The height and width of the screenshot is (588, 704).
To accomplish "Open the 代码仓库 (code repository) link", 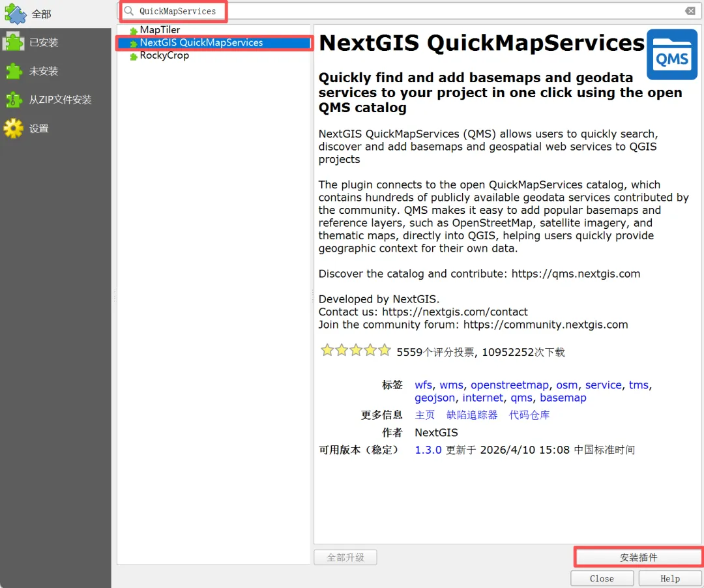I will (x=529, y=415).
